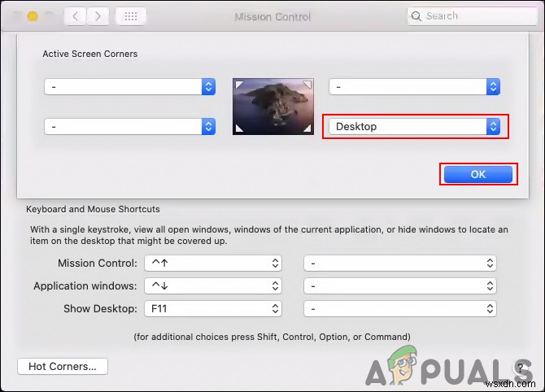The image size is (545, 392).
Task: Click the 'Mission Control:' label
Action: click(98, 263)
